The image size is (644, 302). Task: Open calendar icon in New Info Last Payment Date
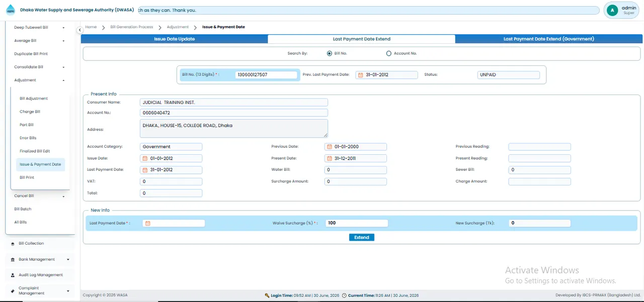[x=148, y=223]
